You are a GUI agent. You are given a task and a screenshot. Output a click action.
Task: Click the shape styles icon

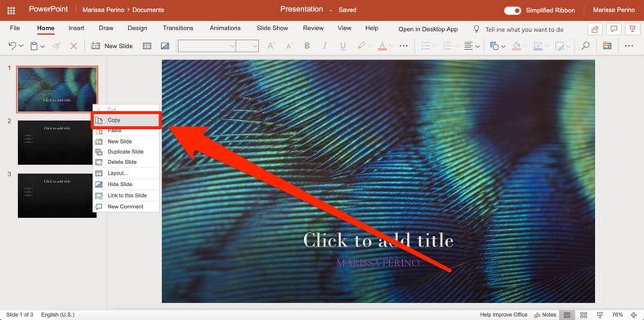point(559,46)
